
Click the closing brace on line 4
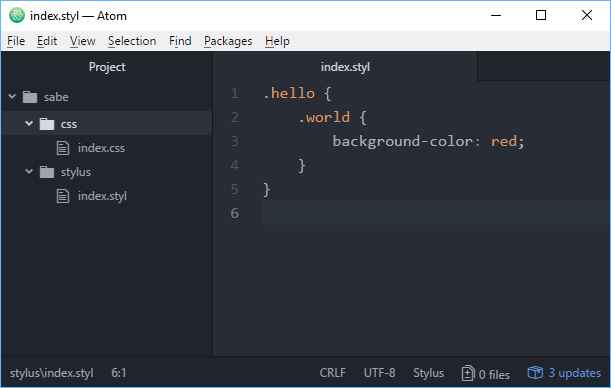click(x=302, y=166)
